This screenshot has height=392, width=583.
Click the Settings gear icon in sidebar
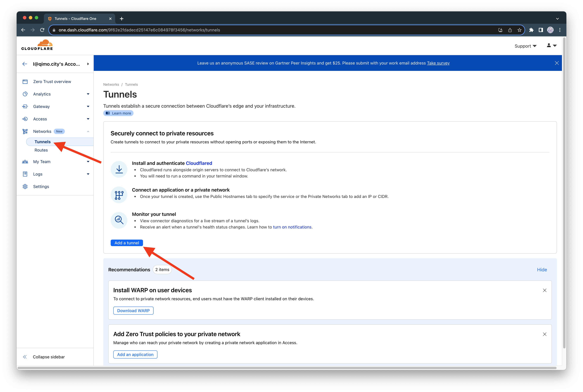(x=25, y=187)
